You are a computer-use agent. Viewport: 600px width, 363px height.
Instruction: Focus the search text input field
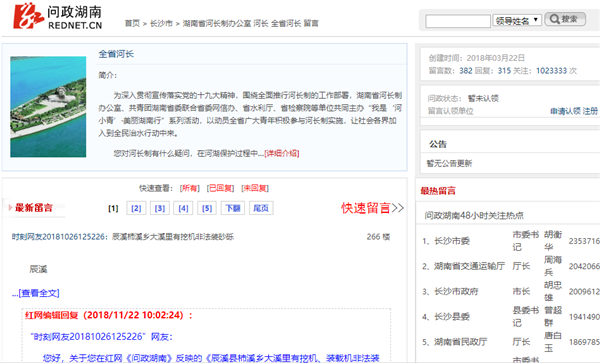click(x=458, y=21)
